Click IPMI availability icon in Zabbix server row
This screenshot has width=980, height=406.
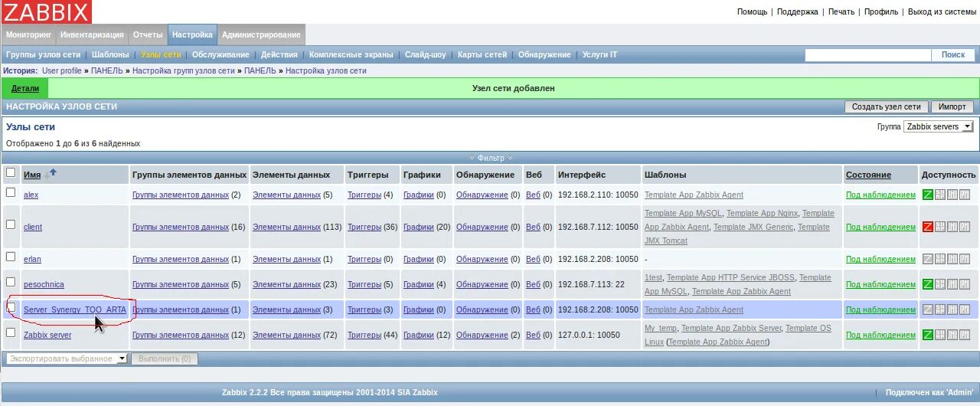coord(965,335)
